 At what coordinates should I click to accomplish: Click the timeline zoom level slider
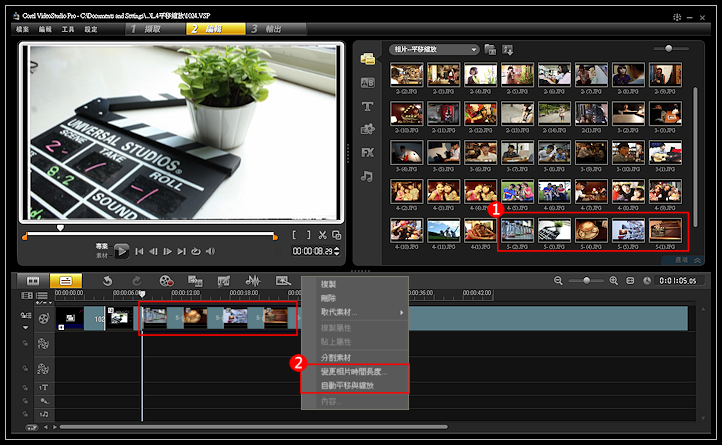coord(586,281)
